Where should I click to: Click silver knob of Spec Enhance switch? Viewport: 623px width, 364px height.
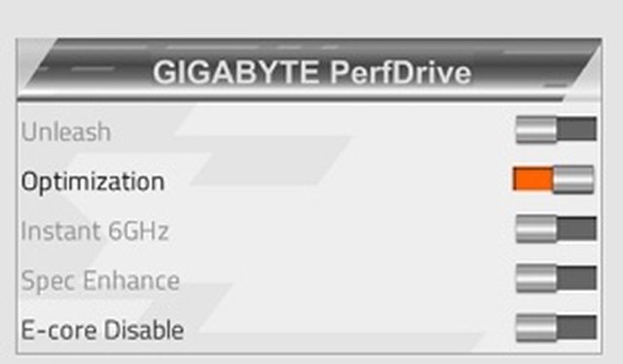(x=536, y=278)
